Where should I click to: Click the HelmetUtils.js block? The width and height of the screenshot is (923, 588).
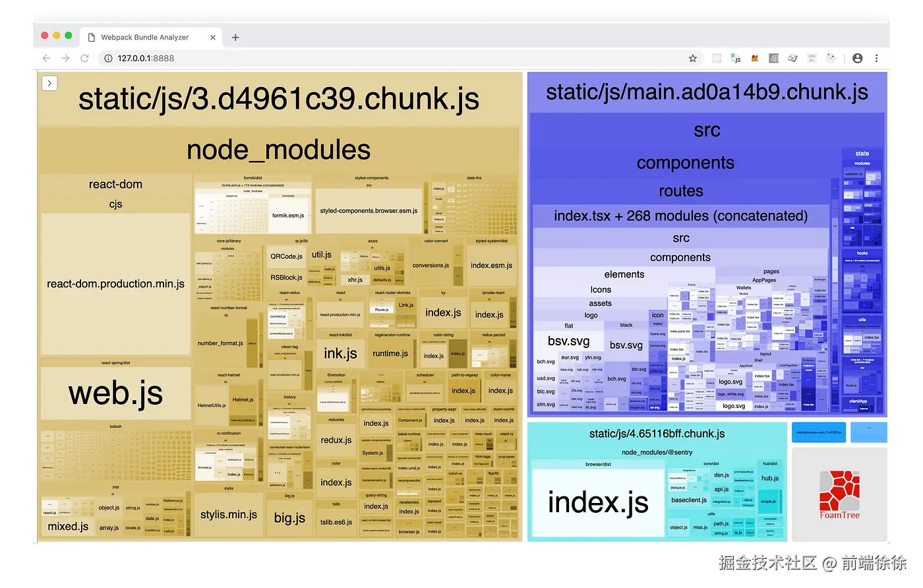coord(211,405)
